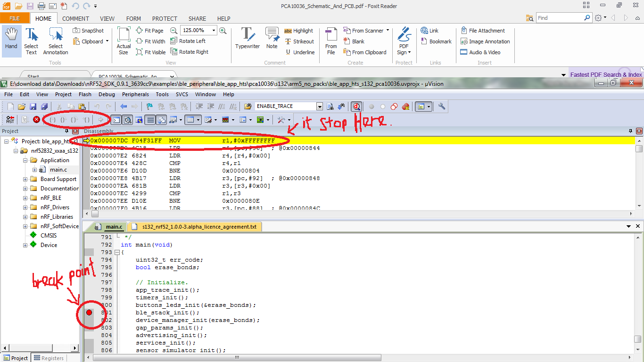Click the Bookmark button in Links group
This screenshot has width=644, height=362.
coord(436,41)
